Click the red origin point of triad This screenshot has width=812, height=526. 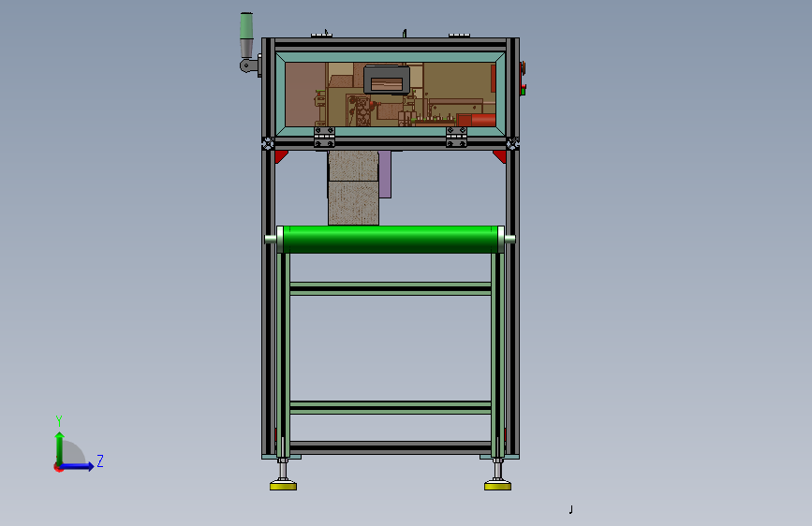click(x=58, y=467)
